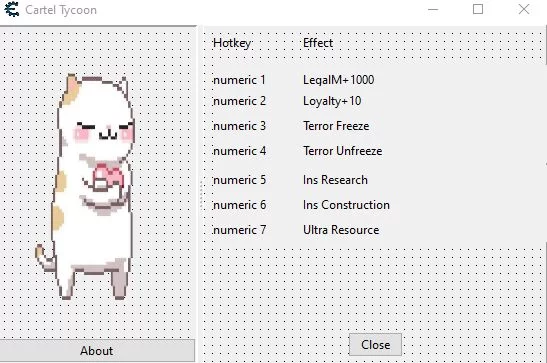This screenshot has width=547, height=363.
Task: Choose the Terror Unfreeze effect
Action: pyautogui.click(x=343, y=151)
